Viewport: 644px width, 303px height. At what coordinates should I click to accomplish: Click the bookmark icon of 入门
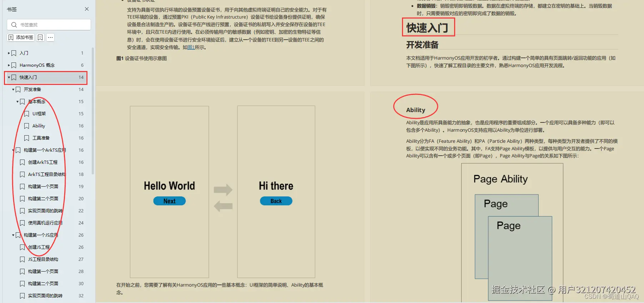point(14,53)
